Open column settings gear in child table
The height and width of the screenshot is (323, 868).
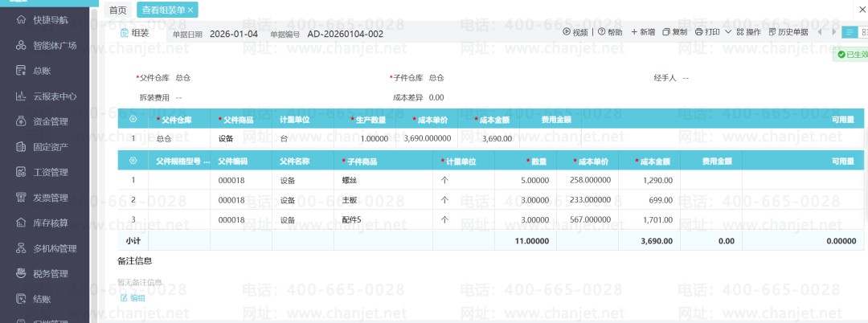click(133, 161)
